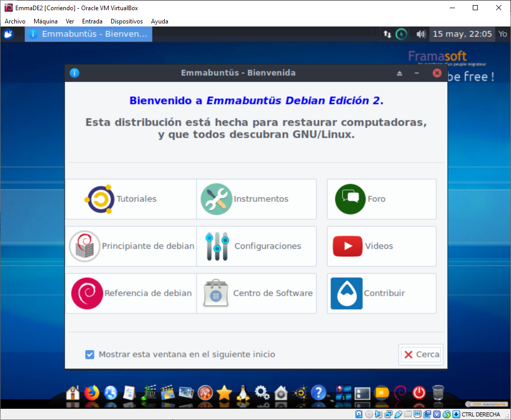Click the network connection arrows in panel

pos(388,34)
